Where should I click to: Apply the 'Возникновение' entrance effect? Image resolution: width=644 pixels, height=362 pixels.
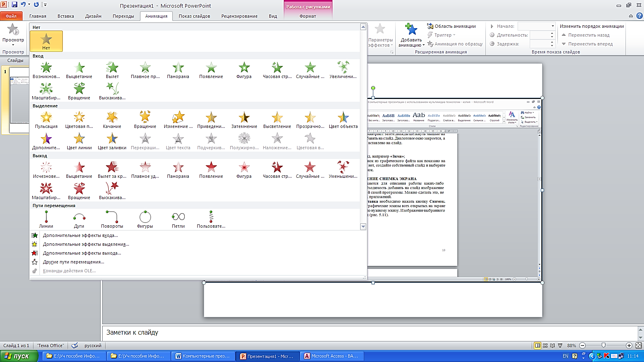pos(46,70)
